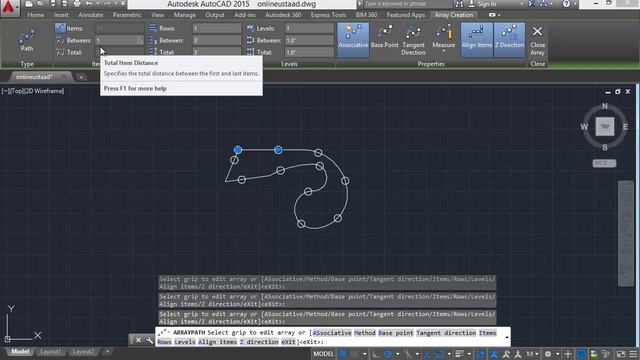
Task: Expand the Measure method dropdown arrow
Action: coord(443,51)
